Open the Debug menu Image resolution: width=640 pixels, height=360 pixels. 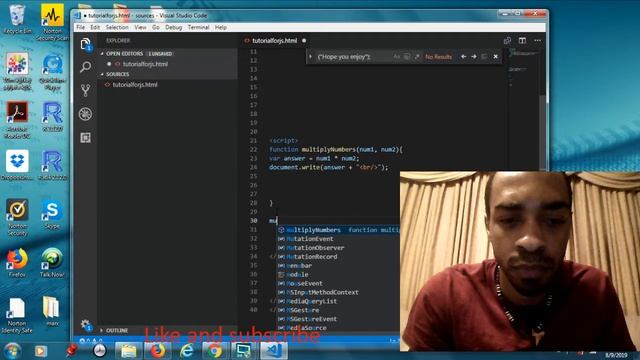tap(173, 27)
